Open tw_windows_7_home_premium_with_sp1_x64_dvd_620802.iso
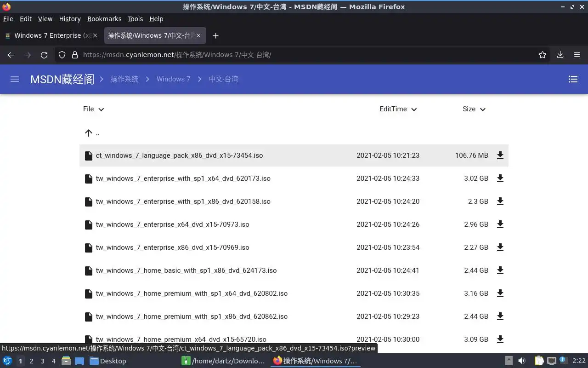The height and width of the screenshot is (368, 588). point(192,293)
